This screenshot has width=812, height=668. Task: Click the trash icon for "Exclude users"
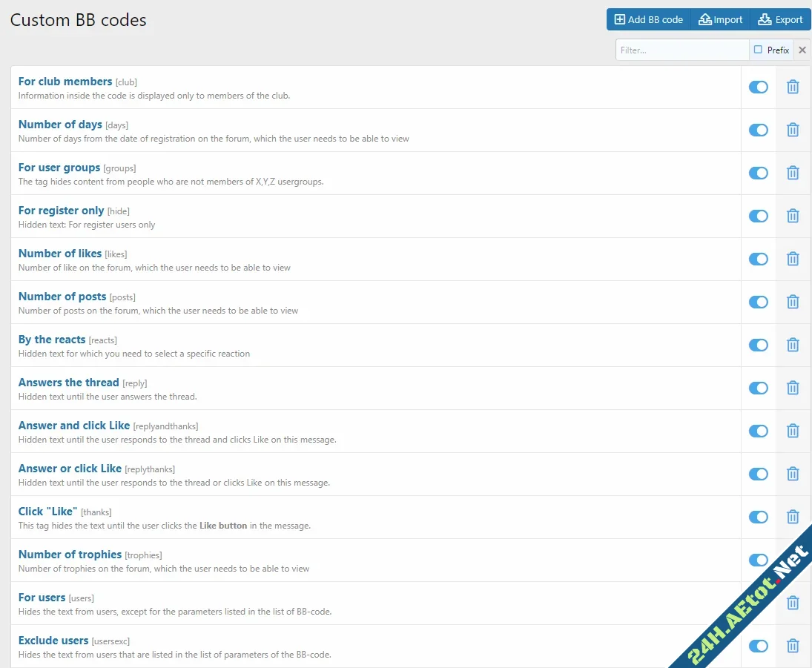click(x=793, y=646)
